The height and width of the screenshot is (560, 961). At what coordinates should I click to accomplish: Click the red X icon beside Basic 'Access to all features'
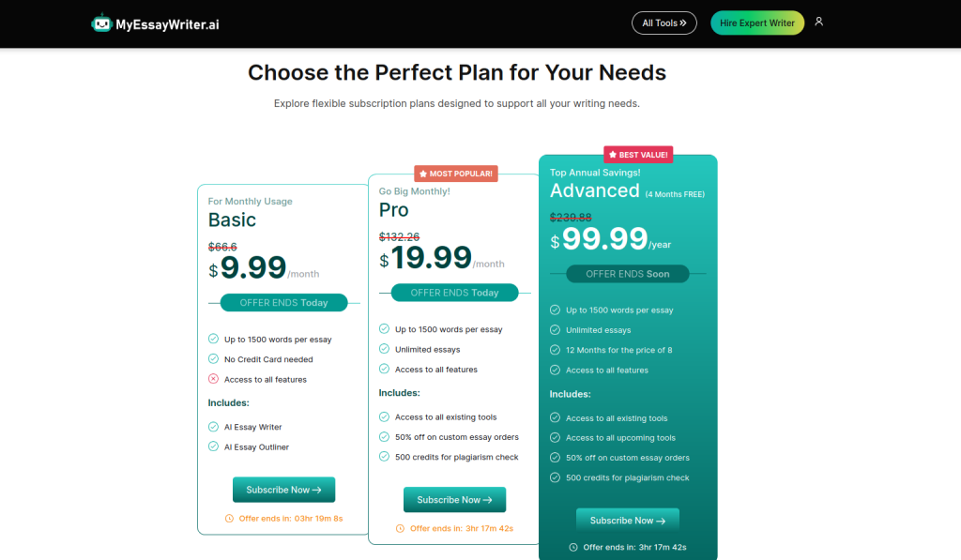coord(213,379)
